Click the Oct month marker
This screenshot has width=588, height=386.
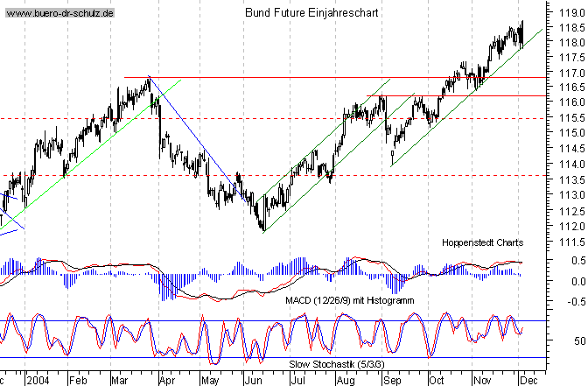pos(435,381)
